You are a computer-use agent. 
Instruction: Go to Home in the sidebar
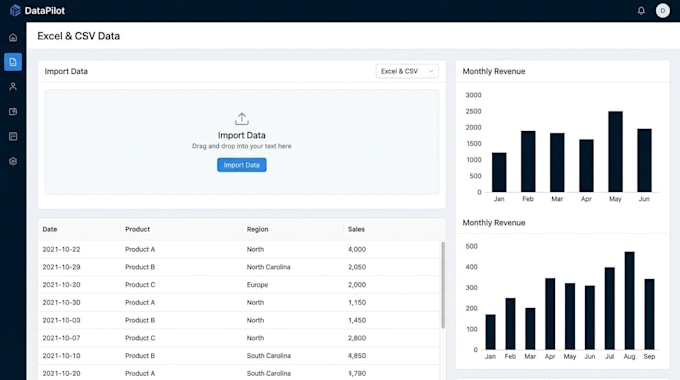pos(13,37)
